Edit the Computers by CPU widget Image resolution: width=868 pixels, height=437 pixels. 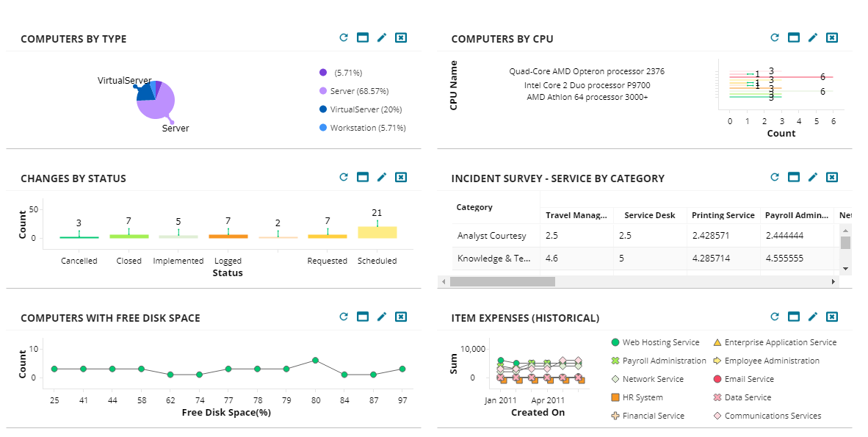[x=813, y=37]
